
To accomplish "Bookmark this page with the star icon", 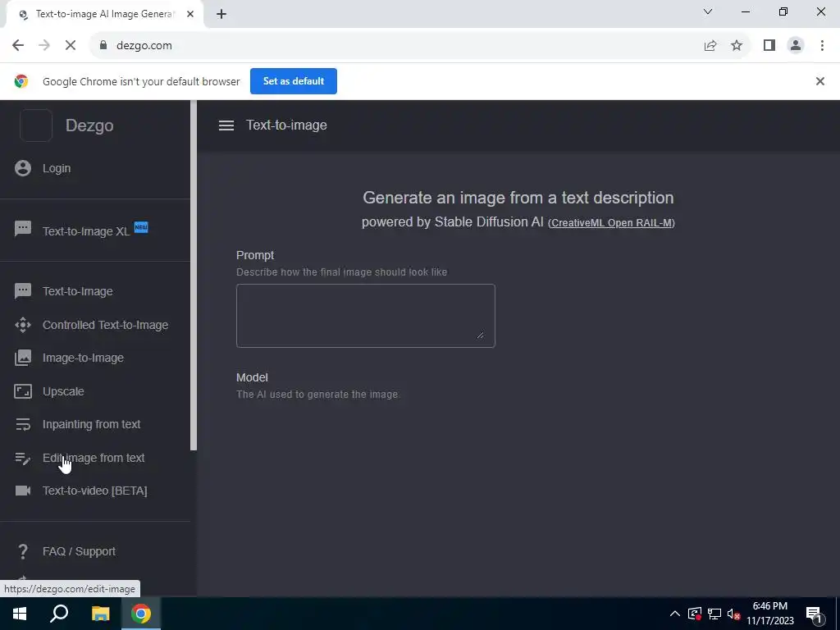I will coord(737,46).
